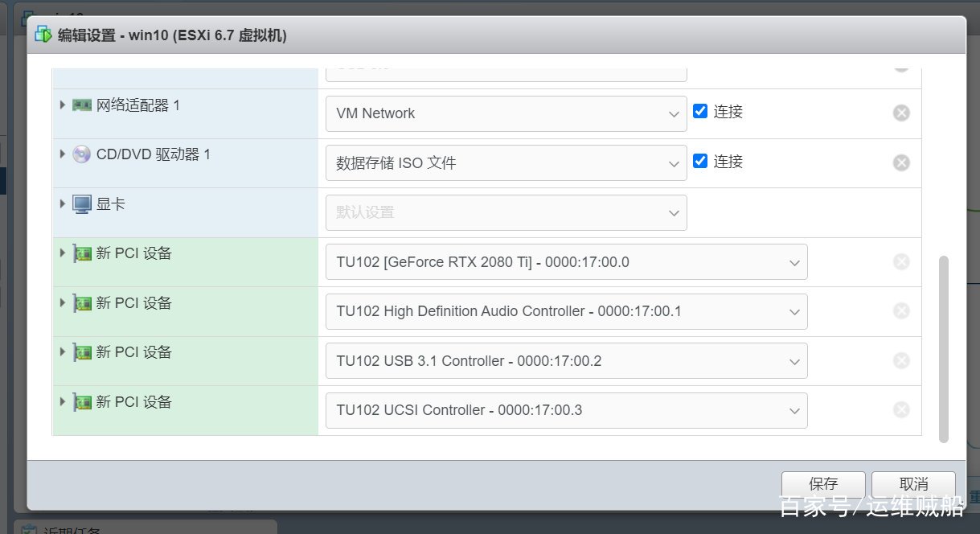Open the VM Network dropdown

pyautogui.click(x=506, y=114)
